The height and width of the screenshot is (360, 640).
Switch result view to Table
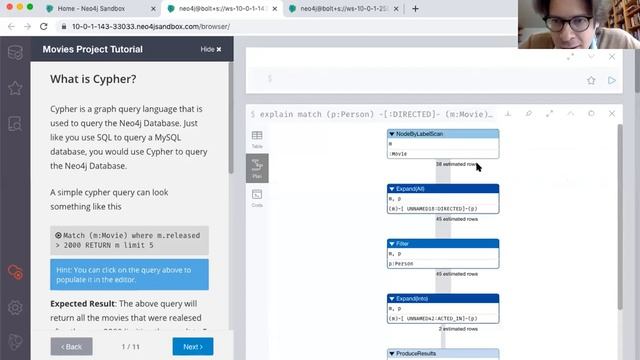(x=257, y=139)
